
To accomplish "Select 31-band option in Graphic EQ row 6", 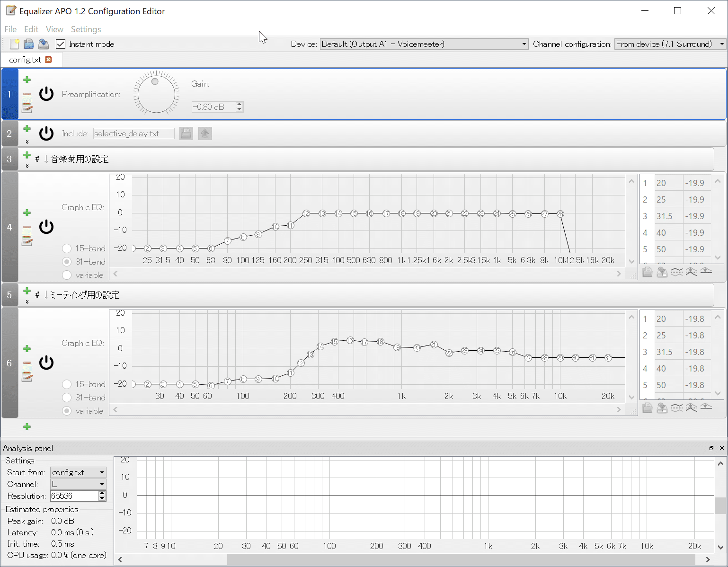I will [x=67, y=398].
